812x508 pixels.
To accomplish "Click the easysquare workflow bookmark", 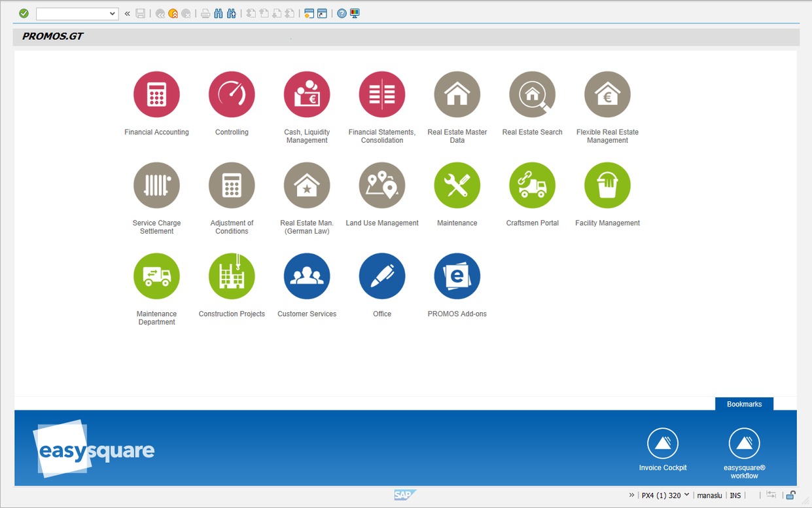I will click(744, 444).
